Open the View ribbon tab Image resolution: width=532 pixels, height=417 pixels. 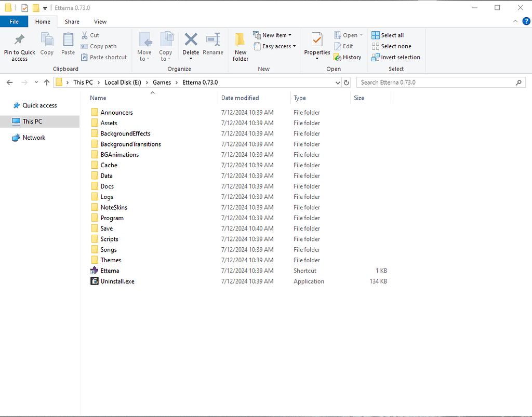(100, 21)
